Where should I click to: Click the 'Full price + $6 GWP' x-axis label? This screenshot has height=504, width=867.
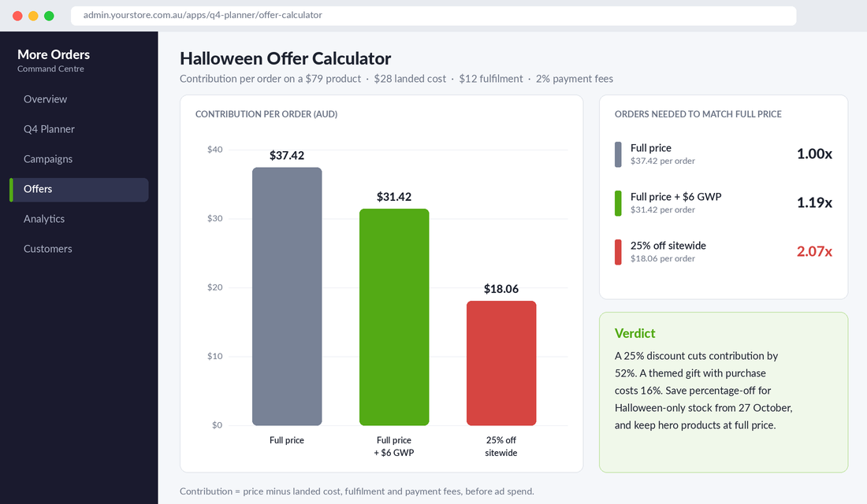point(394,447)
